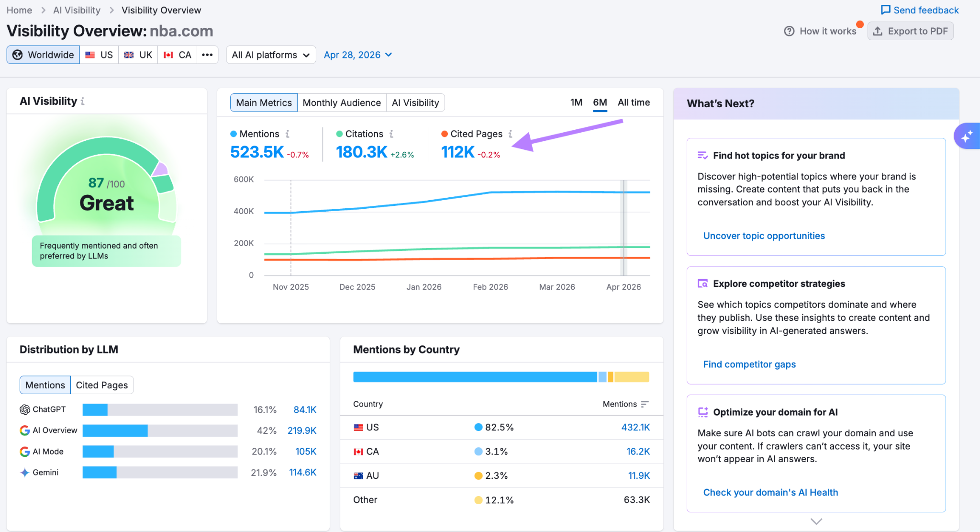980x532 pixels.
Task: Click the AI Visibility info icon
Action: [x=83, y=102]
